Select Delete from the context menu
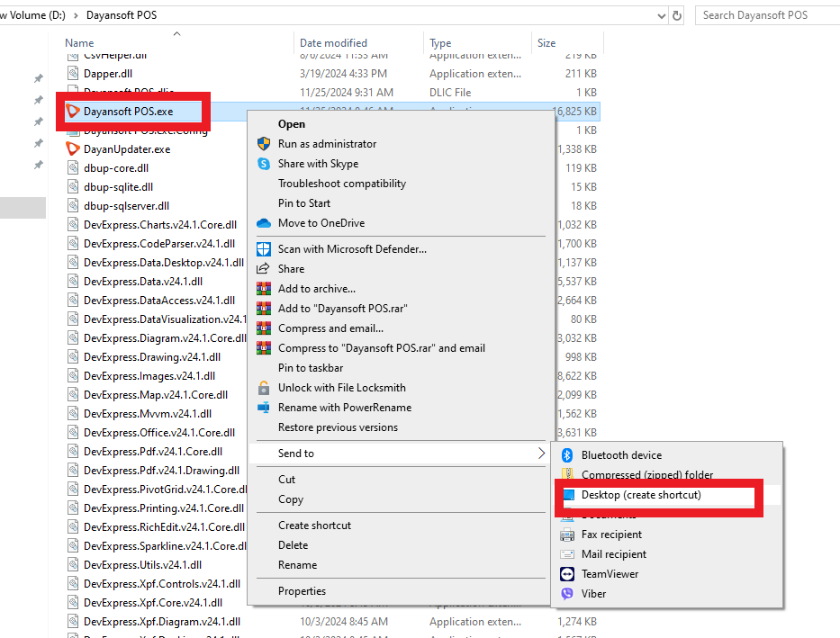Image resolution: width=840 pixels, height=638 pixels. [x=293, y=545]
